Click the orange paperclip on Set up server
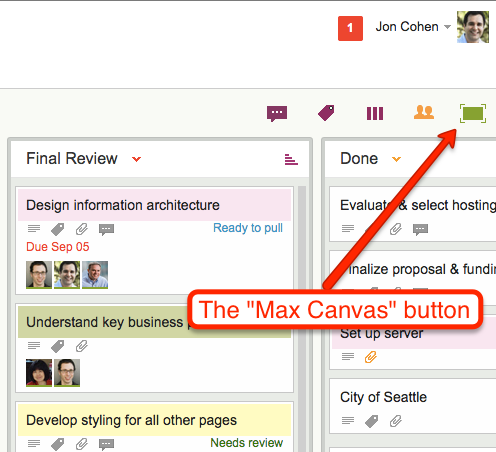 pos(371,357)
